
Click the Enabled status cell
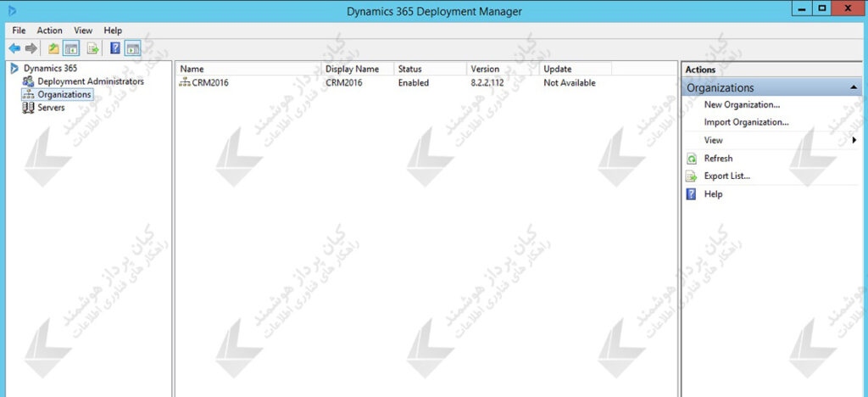[x=414, y=83]
